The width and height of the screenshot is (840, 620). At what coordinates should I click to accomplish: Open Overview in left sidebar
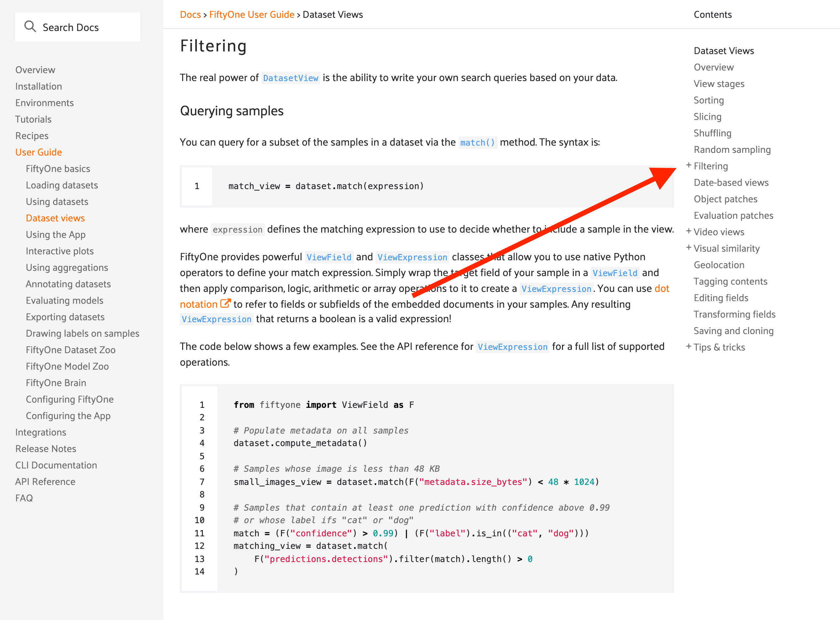click(x=35, y=70)
